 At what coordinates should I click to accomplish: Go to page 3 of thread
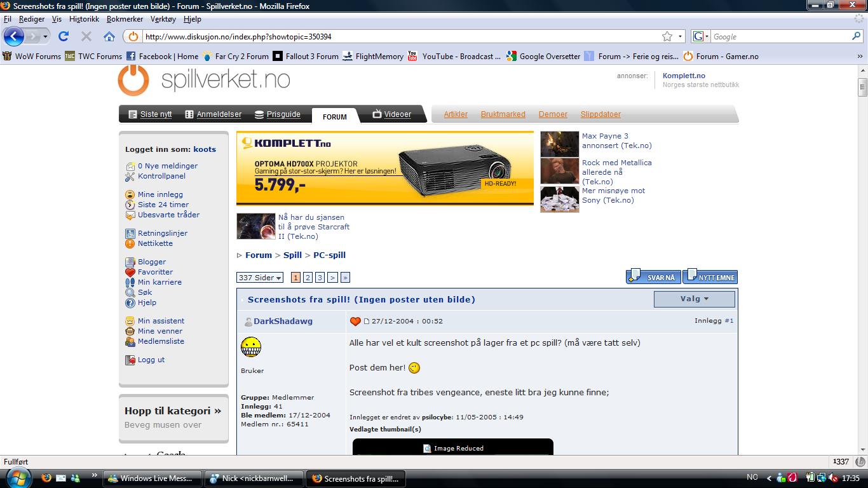pos(320,278)
